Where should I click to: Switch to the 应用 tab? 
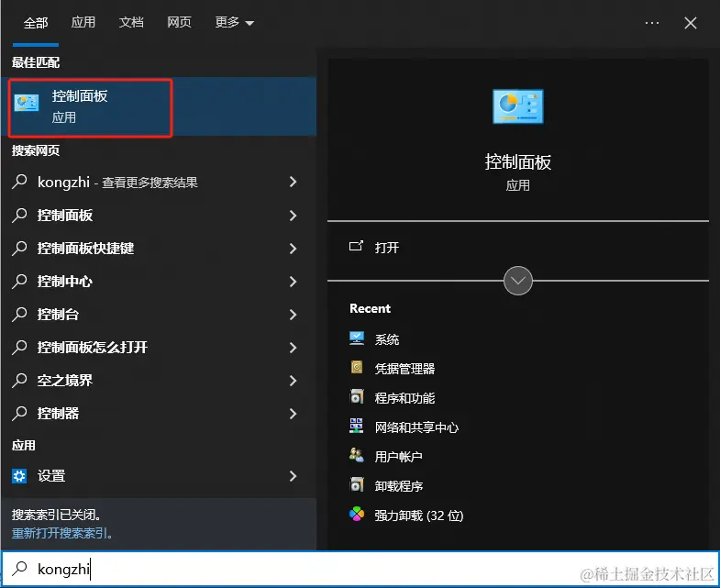coord(83,22)
